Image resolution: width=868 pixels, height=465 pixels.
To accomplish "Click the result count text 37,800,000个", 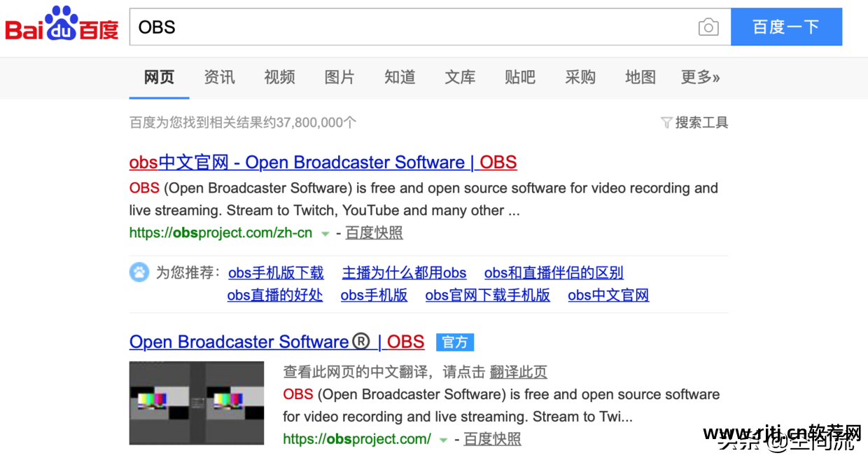I will [316, 123].
